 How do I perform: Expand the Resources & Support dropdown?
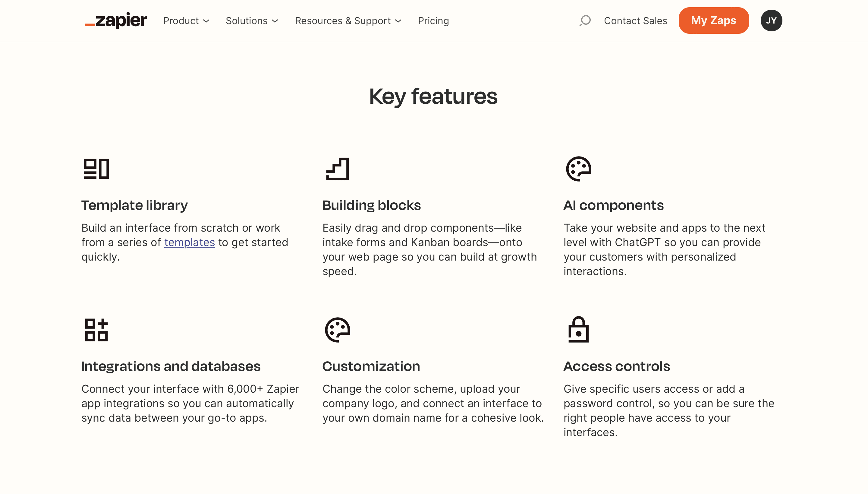[349, 20]
